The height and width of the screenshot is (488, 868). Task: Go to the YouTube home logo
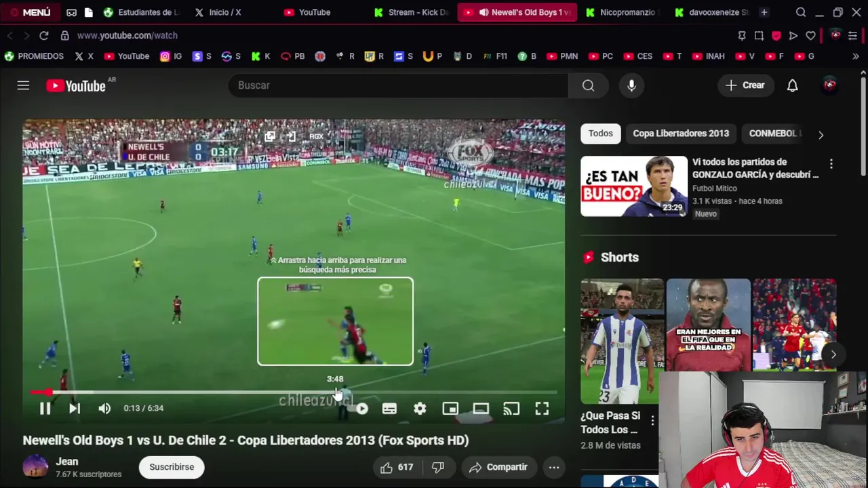[x=76, y=85]
